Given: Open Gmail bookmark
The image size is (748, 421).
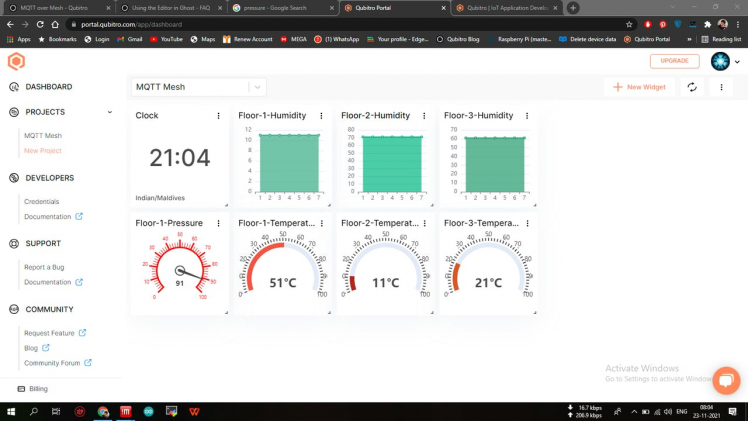Looking at the screenshot, I should pyautogui.click(x=130, y=39).
